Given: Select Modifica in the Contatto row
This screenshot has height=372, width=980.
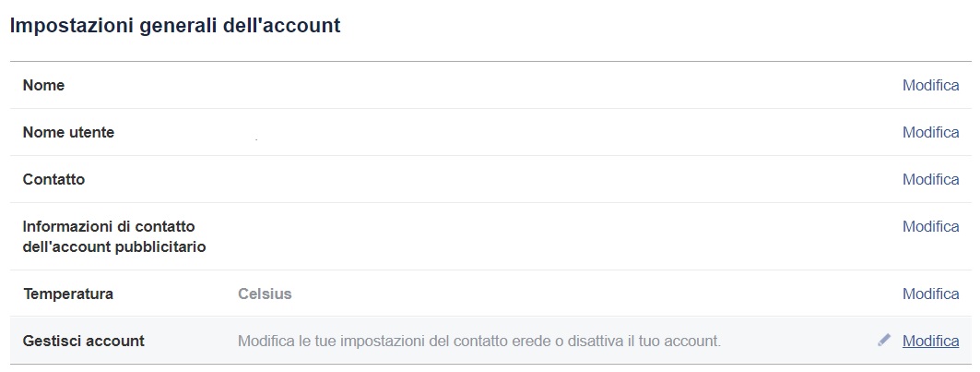Looking at the screenshot, I should click(x=930, y=179).
